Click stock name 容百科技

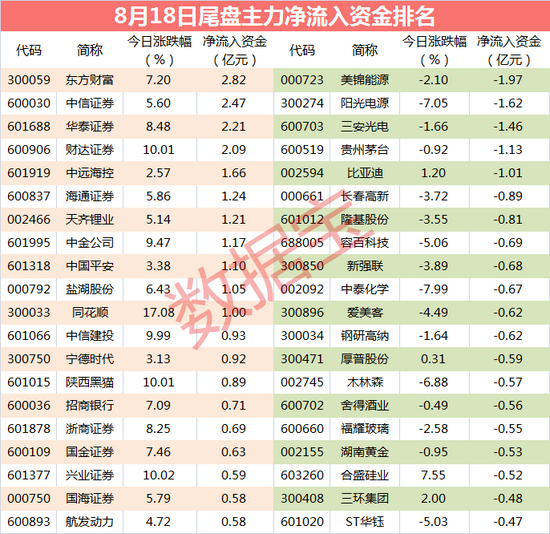click(365, 243)
